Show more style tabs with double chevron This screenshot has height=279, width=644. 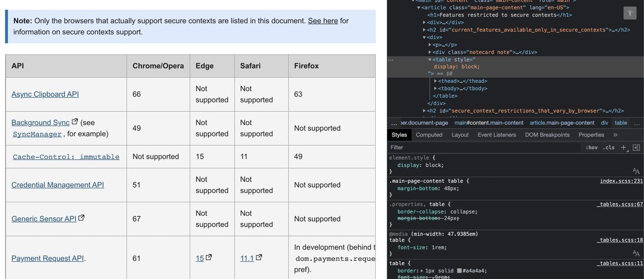click(x=615, y=135)
